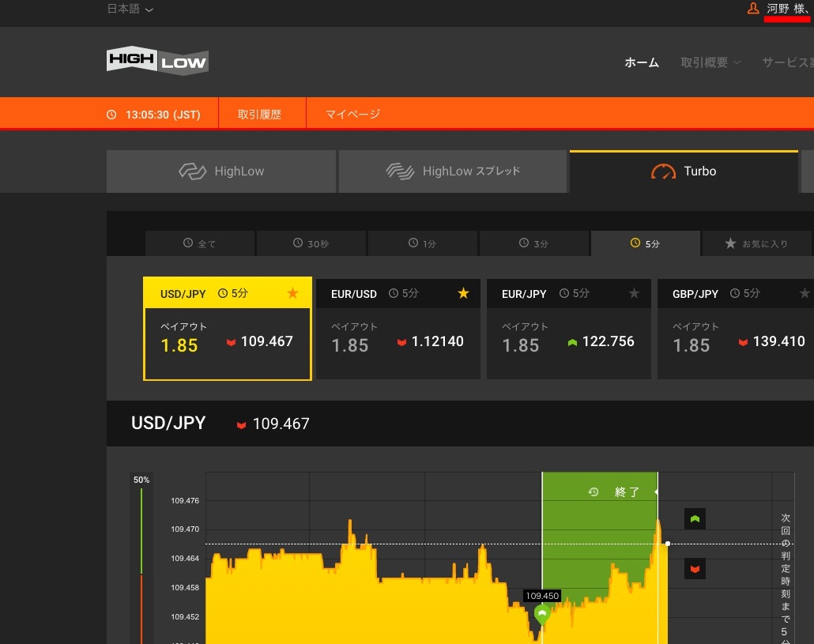814x644 pixels.
Task: Switch to the HighLow tab
Action: (221, 171)
